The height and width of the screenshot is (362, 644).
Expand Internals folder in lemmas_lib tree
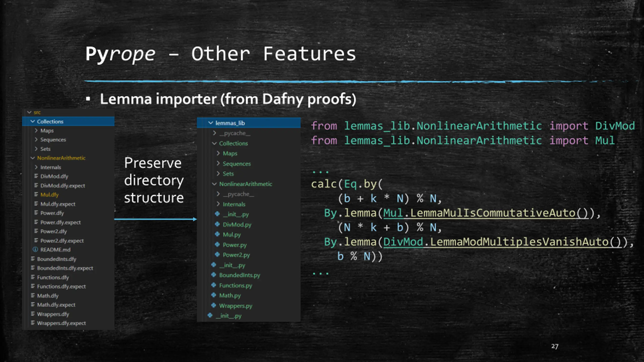218,204
